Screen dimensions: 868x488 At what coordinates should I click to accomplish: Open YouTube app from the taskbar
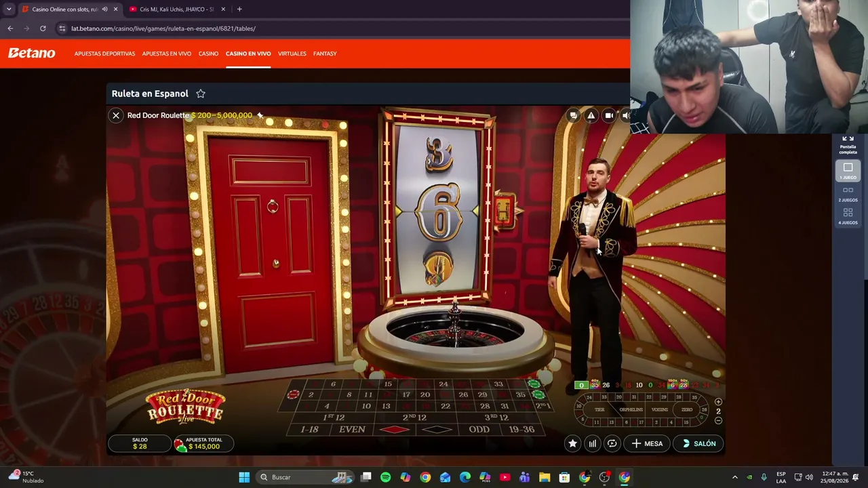click(505, 477)
